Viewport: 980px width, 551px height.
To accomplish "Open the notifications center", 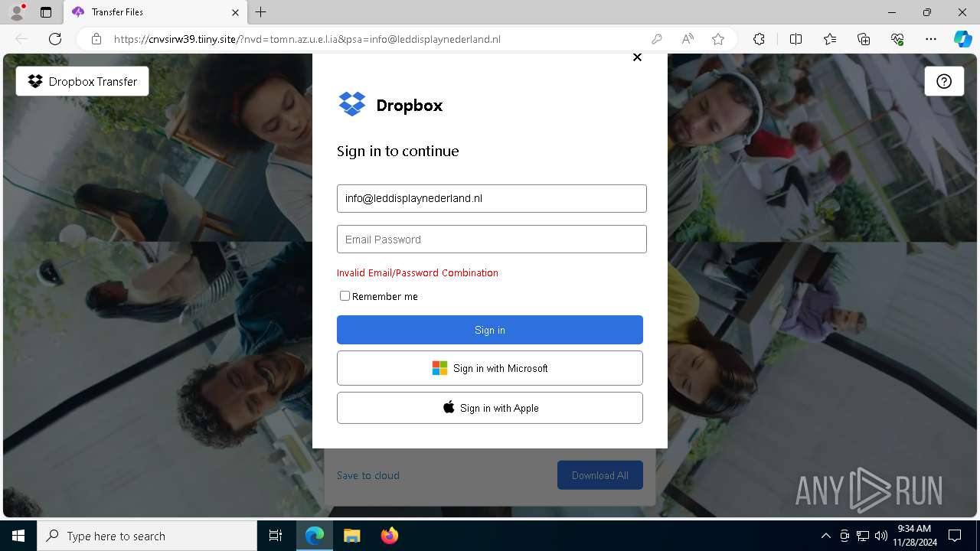I will click(955, 536).
